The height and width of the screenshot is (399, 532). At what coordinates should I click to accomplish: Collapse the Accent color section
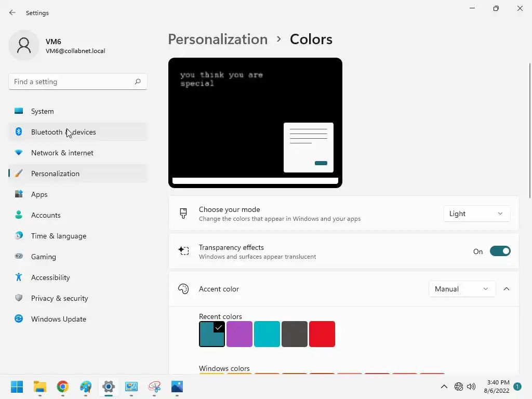coord(506,289)
